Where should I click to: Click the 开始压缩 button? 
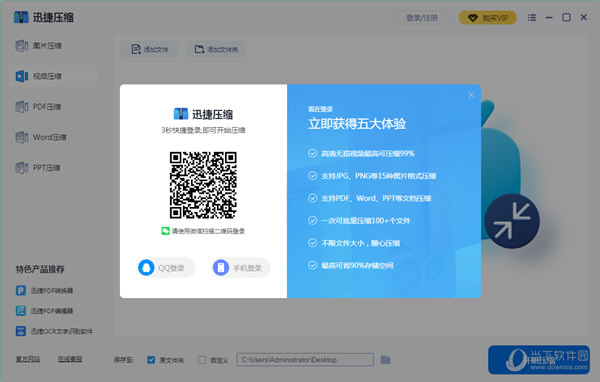(539, 360)
